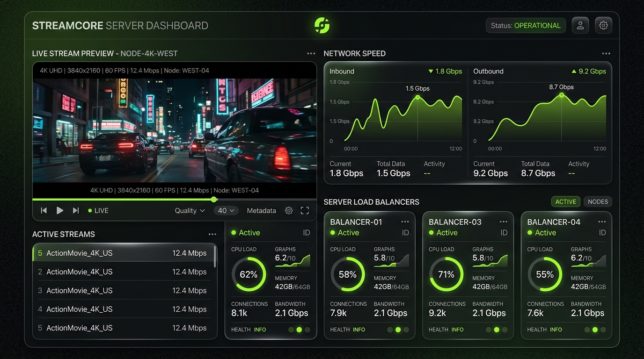Open dashboard settings gear in header
Screen dimensions: 644x359
pos(603,25)
